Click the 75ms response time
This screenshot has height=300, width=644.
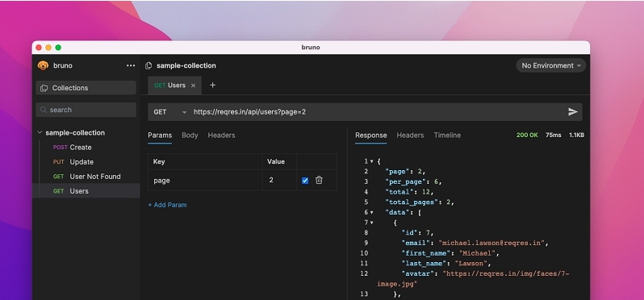pyautogui.click(x=554, y=135)
